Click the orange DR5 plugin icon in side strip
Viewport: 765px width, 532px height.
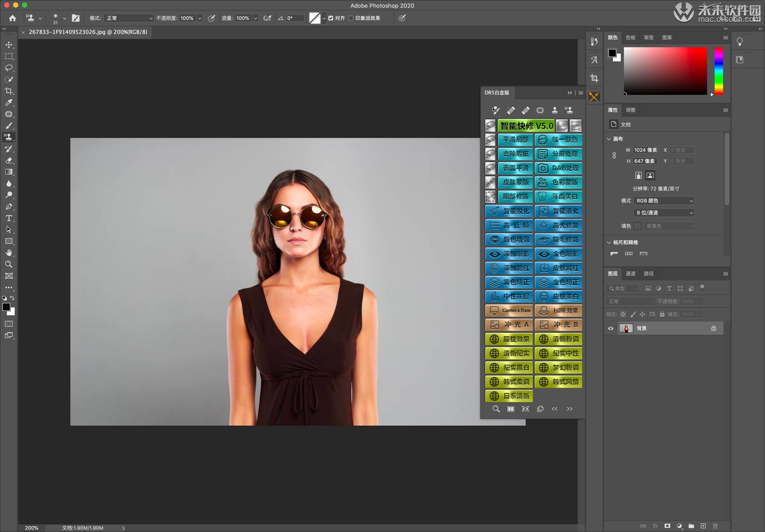(594, 97)
